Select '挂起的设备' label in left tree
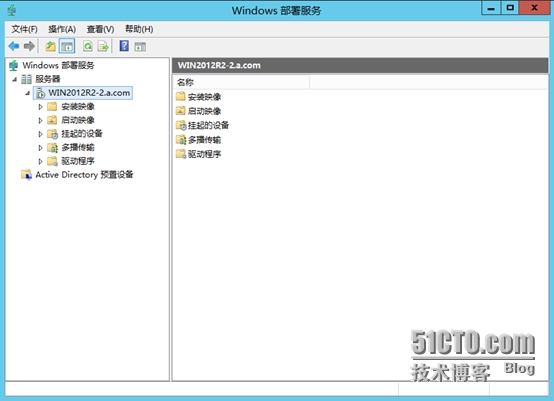This screenshot has height=401, width=554. pos(82,134)
